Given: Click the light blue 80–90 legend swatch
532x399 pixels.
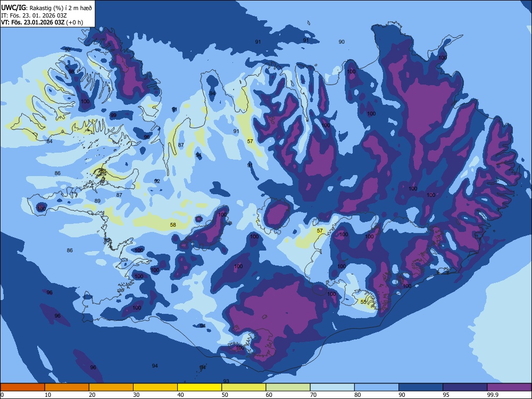Looking at the screenshot, I should click(x=377, y=387).
